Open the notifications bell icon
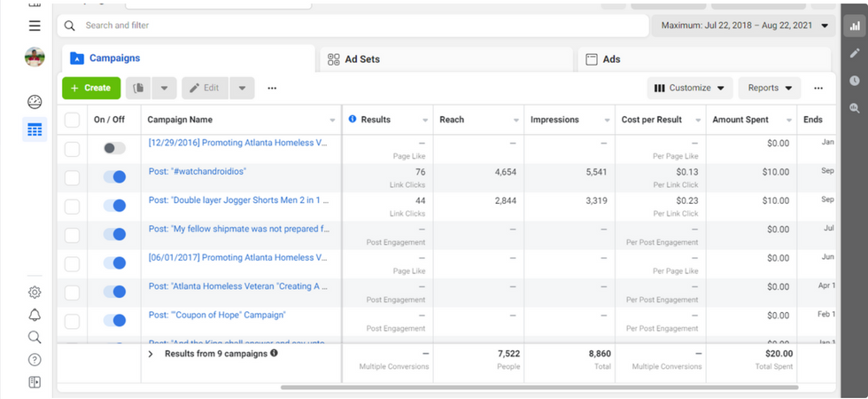868x399 pixels. tap(35, 315)
